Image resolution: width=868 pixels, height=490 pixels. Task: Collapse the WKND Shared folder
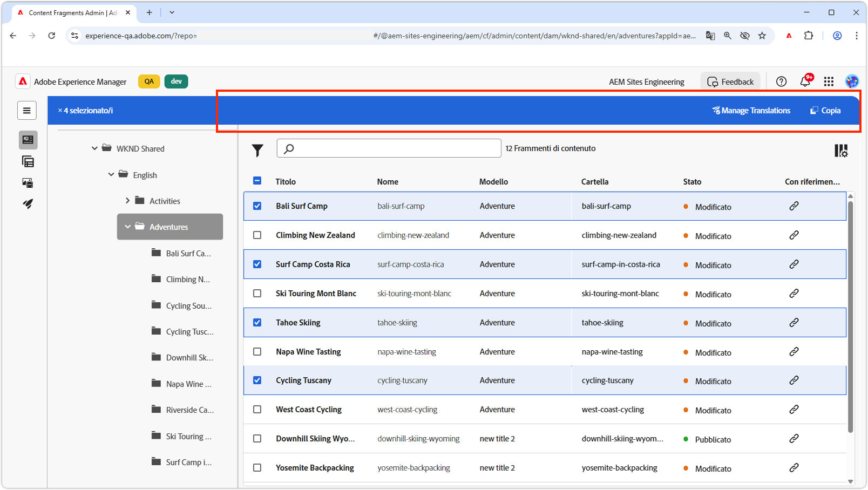click(94, 148)
